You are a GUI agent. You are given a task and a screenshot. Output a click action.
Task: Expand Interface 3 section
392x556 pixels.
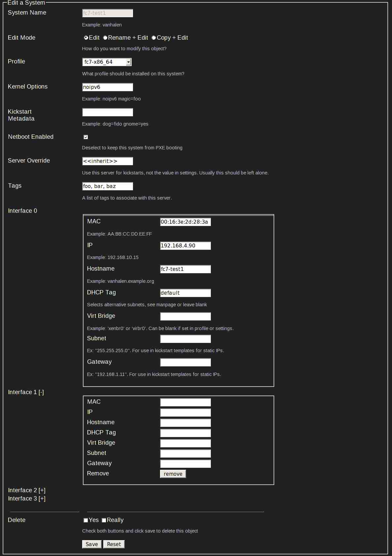click(42, 499)
